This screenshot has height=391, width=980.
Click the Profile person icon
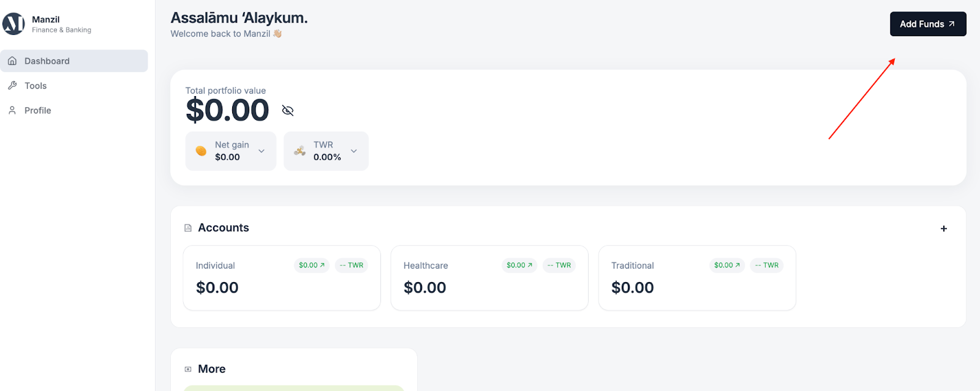pos(12,110)
